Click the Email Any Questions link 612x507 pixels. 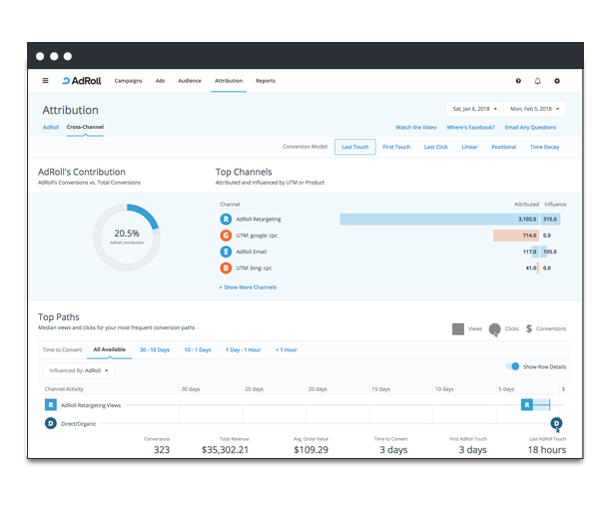[530, 127]
